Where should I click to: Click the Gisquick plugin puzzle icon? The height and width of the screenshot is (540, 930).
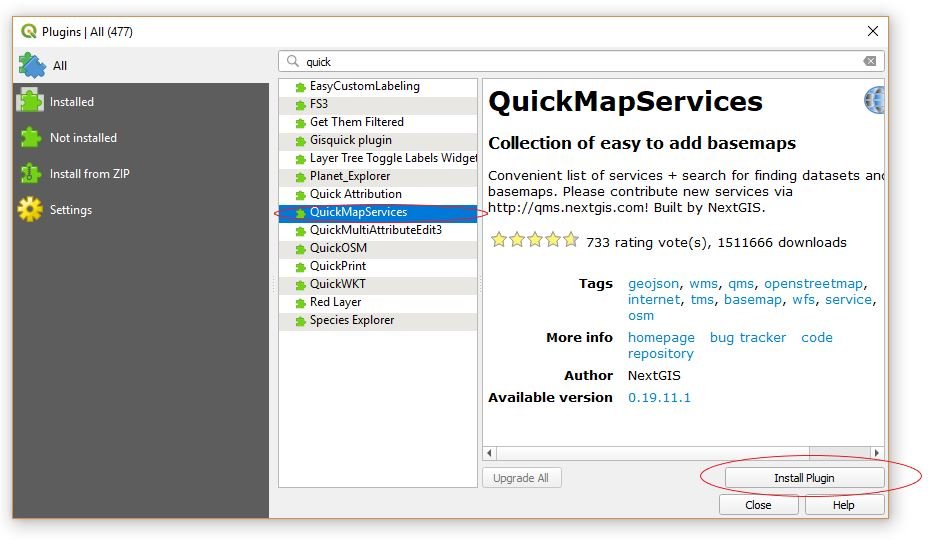tap(300, 141)
